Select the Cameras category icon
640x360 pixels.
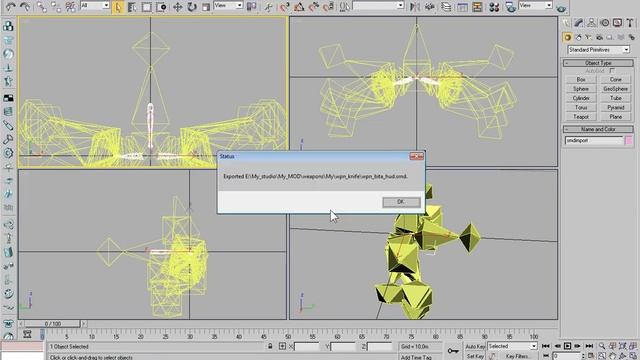tap(599, 38)
